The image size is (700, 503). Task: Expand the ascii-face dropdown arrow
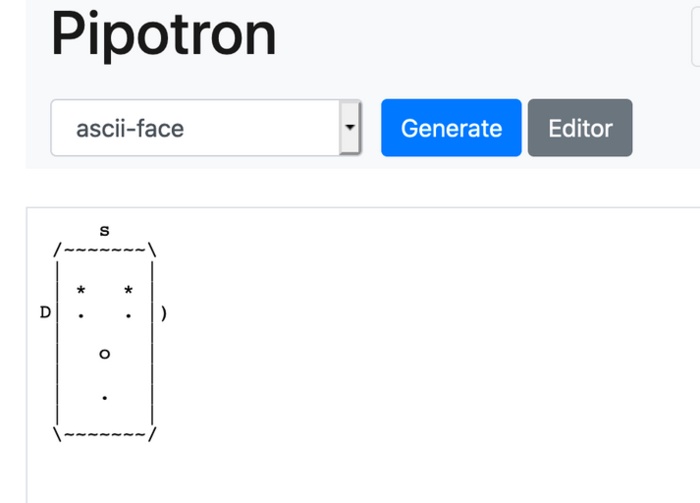pyautogui.click(x=350, y=128)
